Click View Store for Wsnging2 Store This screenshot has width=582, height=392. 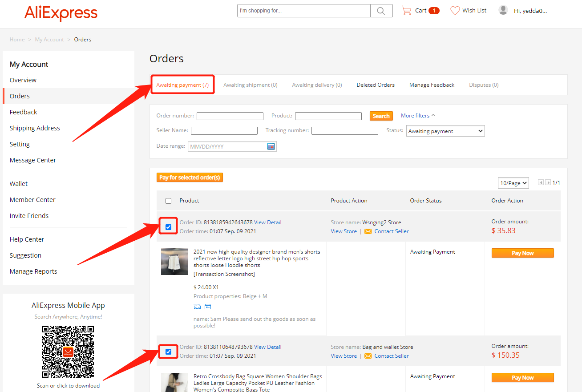[x=344, y=231]
